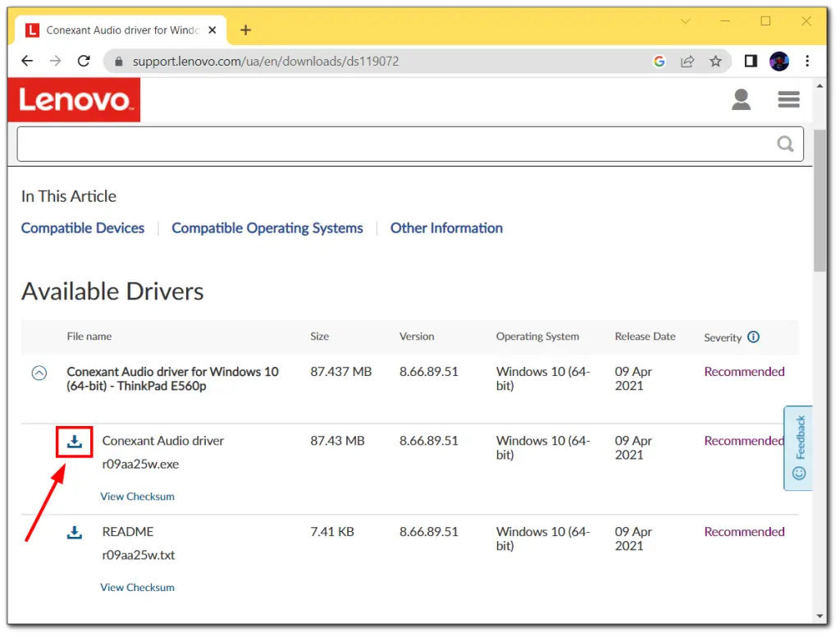Bookmark this page with the star icon
Viewport: 840px width, 637px height.
(x=715, y=61)
